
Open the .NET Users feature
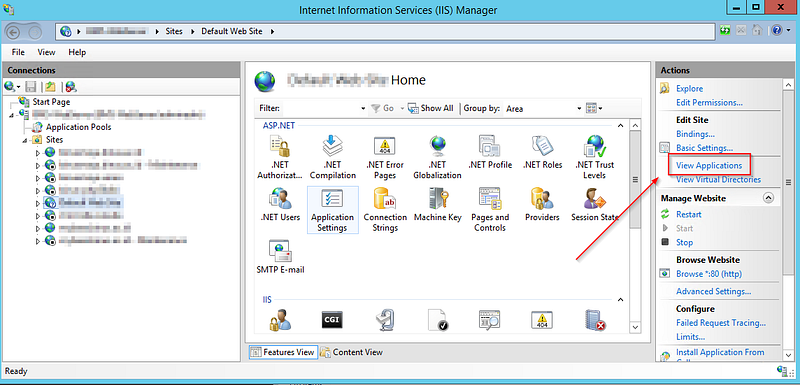click(280, 205)
